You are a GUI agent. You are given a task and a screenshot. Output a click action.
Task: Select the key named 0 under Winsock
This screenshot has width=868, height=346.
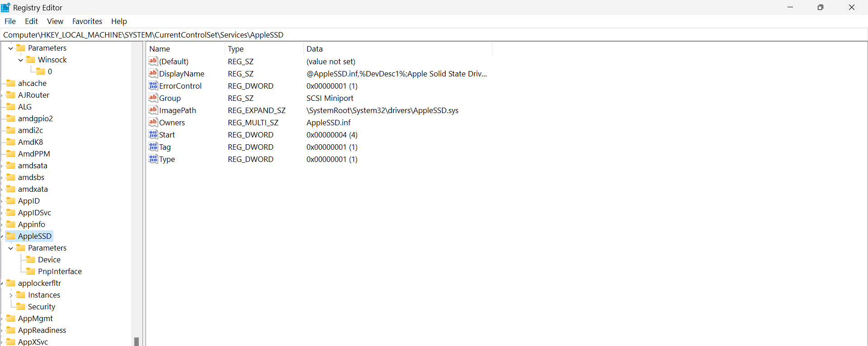[x=50, y=71]
